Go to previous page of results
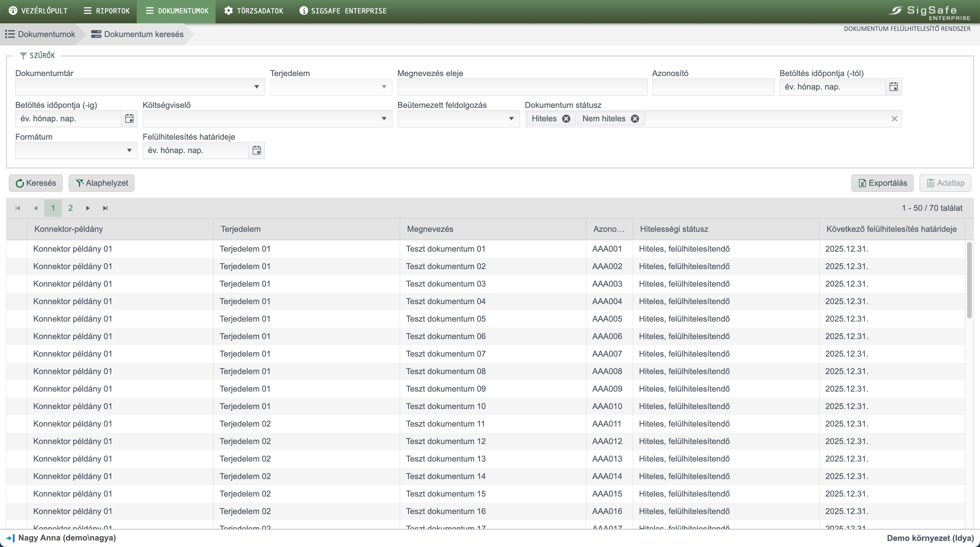 point(35,208)
